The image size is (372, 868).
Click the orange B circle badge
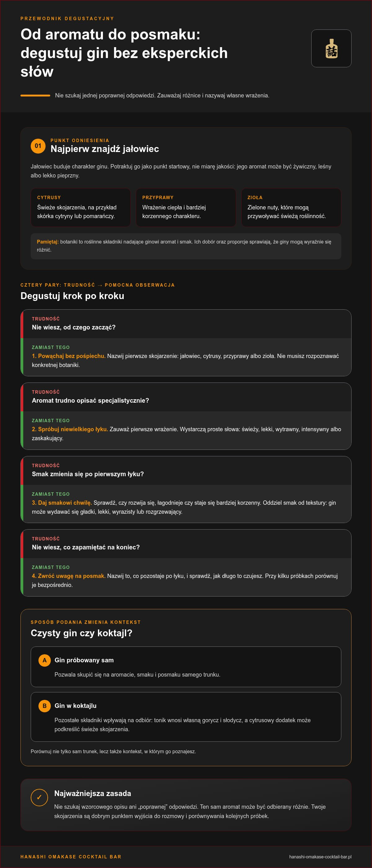click(44, 705)
